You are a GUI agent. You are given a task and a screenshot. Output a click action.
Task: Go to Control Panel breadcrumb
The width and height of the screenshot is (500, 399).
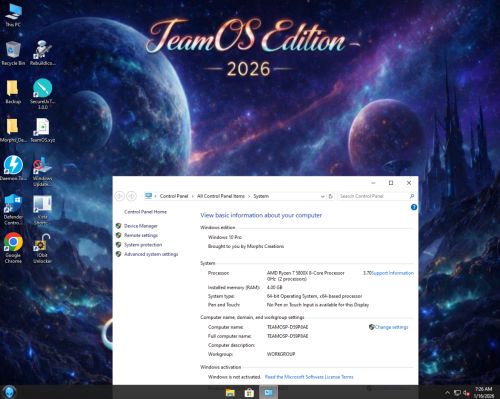[174, 196]
